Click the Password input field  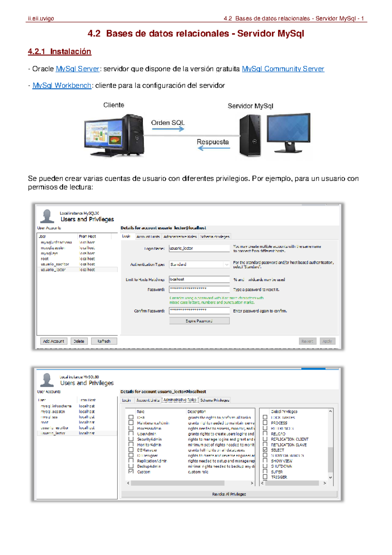(199, 289)
